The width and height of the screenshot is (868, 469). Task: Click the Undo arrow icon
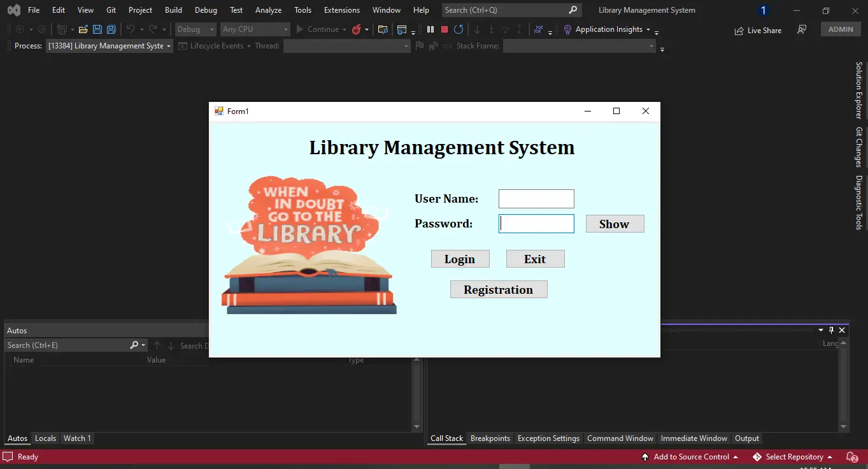131,29
